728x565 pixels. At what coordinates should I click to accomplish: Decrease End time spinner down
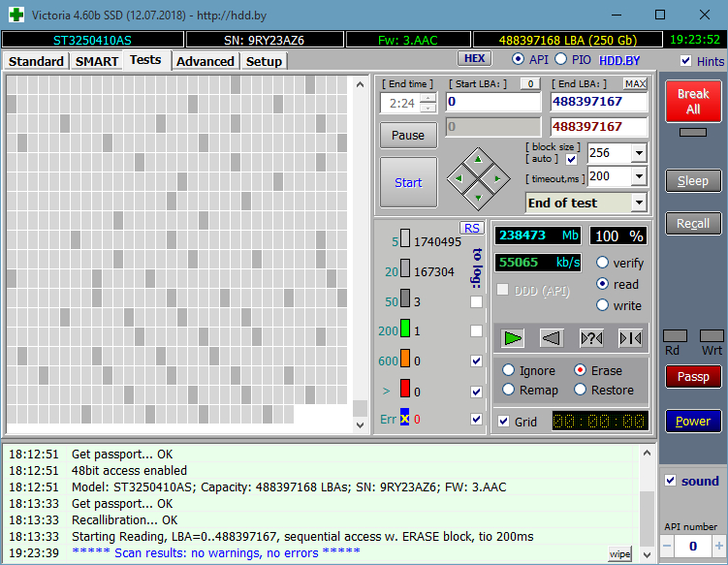(x=428, y=109)
